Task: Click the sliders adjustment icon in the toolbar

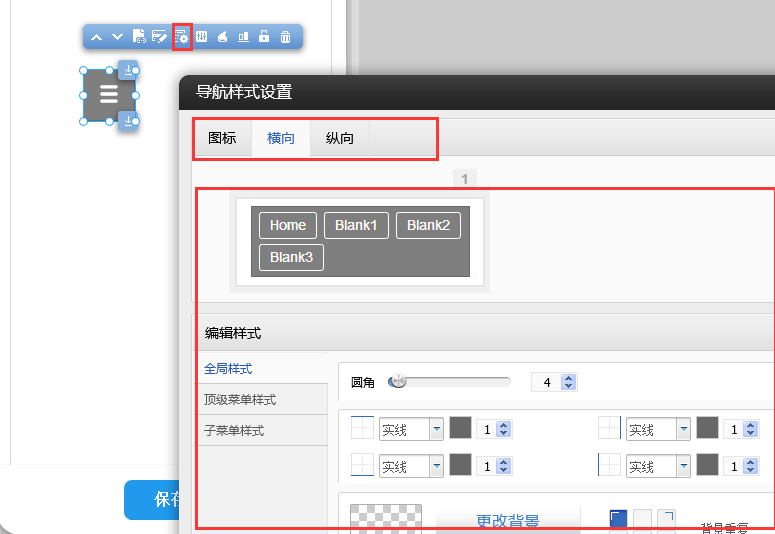Action: coord(201,37)
